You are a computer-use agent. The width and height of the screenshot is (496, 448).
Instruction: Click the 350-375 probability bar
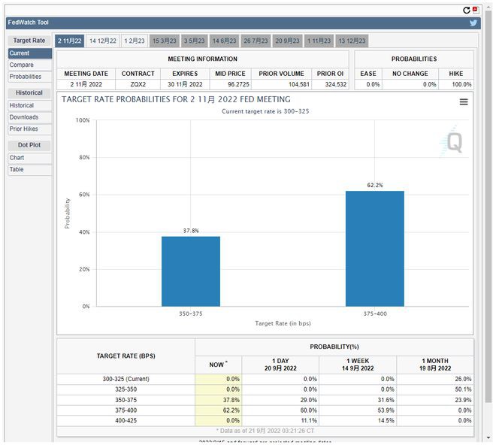pos(191,271)
